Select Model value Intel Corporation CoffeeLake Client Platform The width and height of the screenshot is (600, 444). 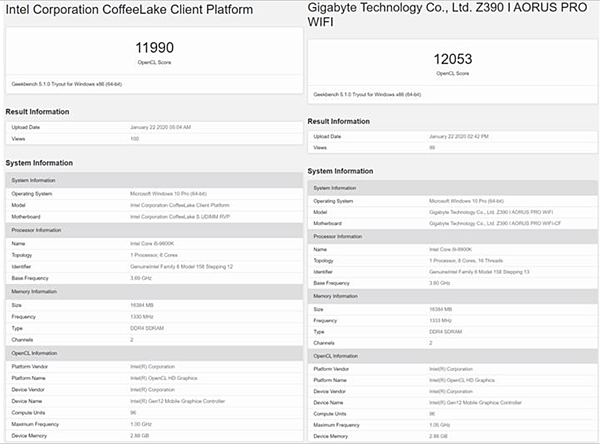pyautogui.click(x=180, y=206)
